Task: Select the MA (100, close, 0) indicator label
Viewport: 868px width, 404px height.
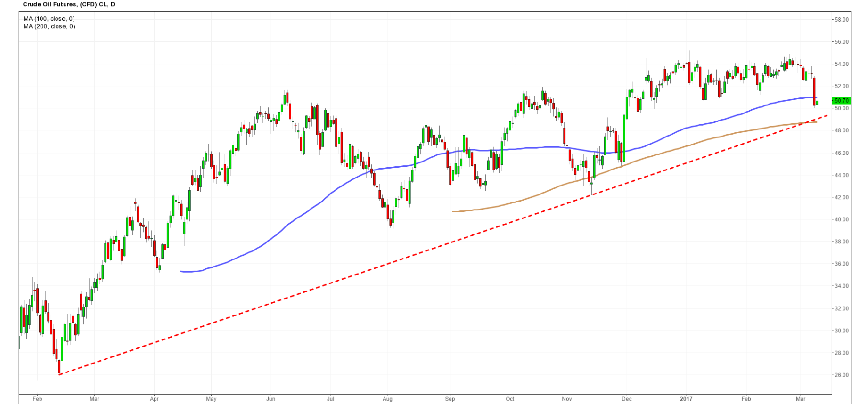Action: pyautogui.click(x=49, y=19)
